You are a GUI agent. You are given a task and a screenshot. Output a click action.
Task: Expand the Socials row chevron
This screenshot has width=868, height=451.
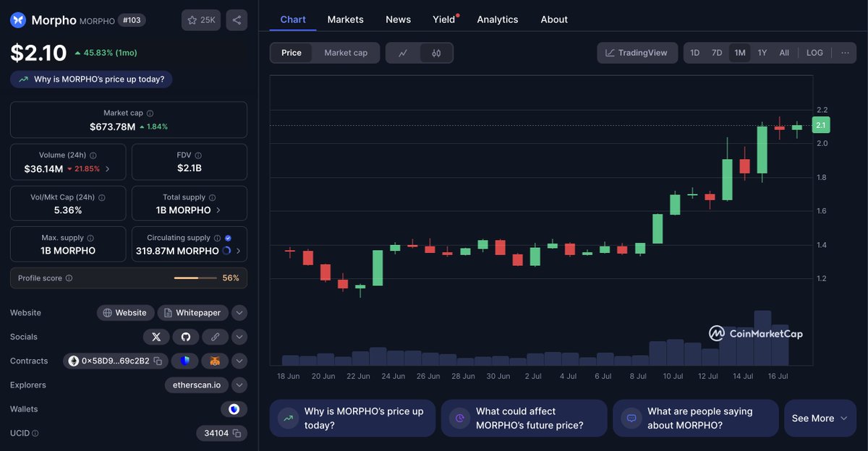[239, 337]
